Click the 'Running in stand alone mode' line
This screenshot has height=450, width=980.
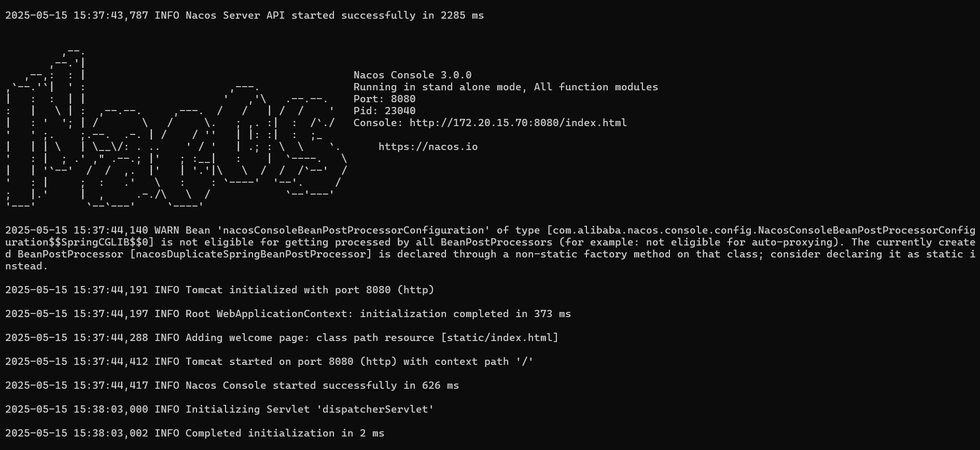click(506, 87)
